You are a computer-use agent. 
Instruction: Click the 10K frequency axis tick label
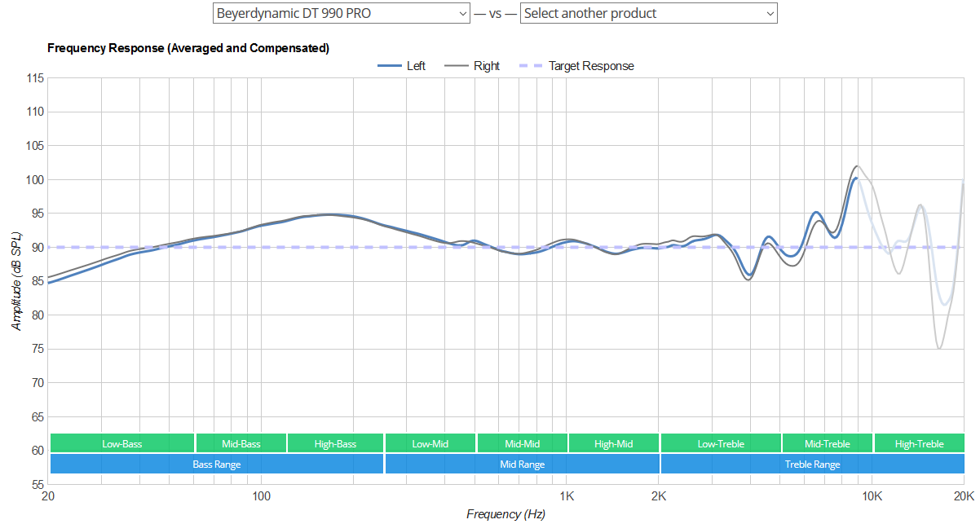pos(872,495)
